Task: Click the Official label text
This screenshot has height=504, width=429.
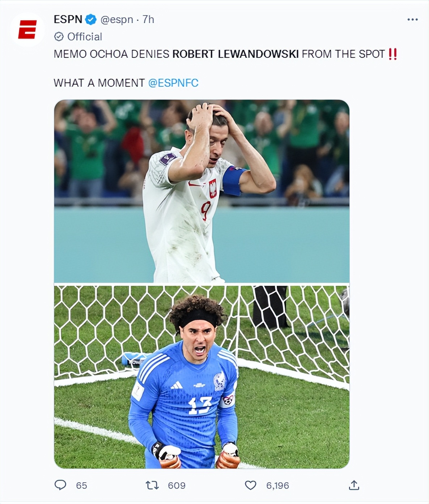Action: click(85, 37)
